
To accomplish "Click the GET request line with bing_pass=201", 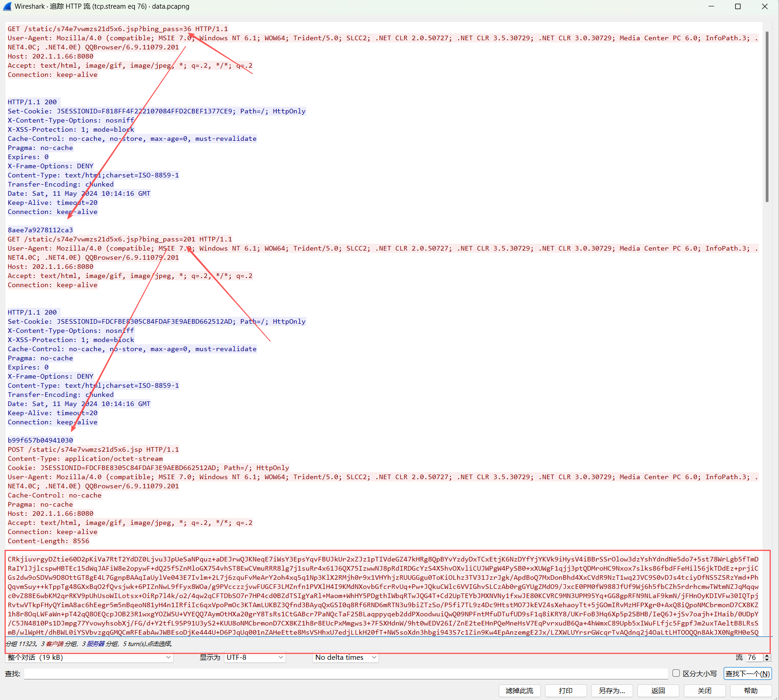I will pos(120,239).
